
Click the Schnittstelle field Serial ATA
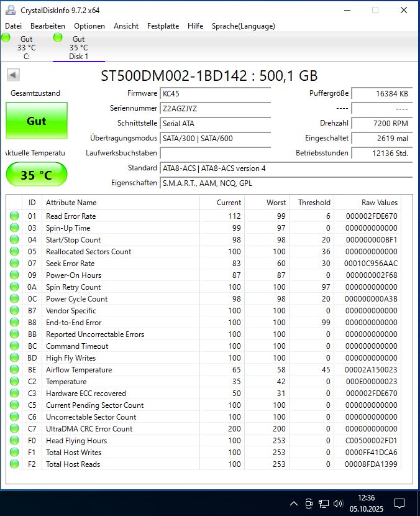pyautogui.click(x=215, y=124)
